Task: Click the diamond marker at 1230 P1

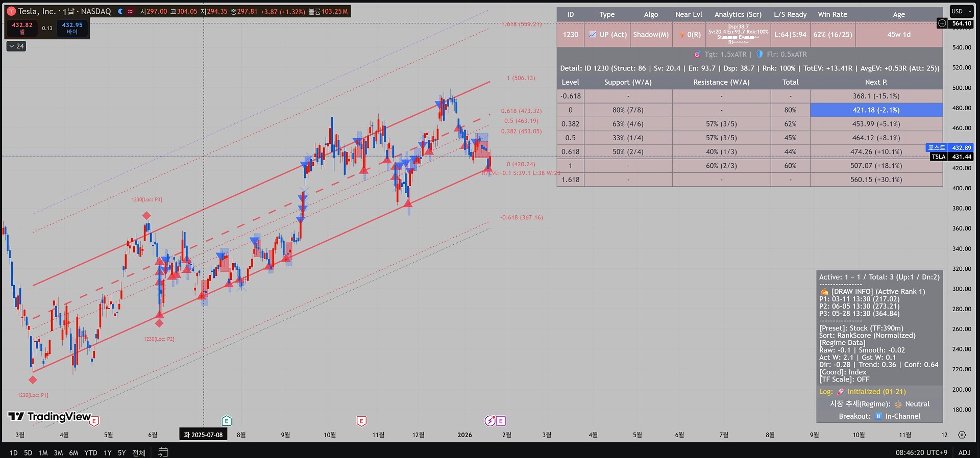Action: click(33, 379)
